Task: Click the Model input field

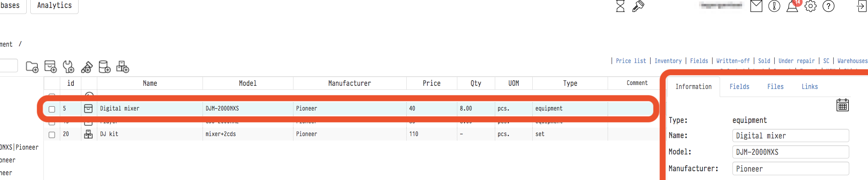Action: point(790,152)
